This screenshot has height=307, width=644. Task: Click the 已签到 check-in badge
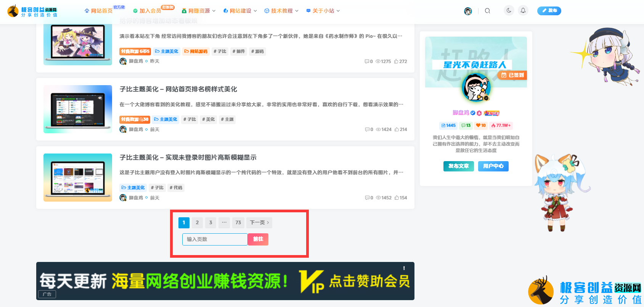[x=512, y=75]
